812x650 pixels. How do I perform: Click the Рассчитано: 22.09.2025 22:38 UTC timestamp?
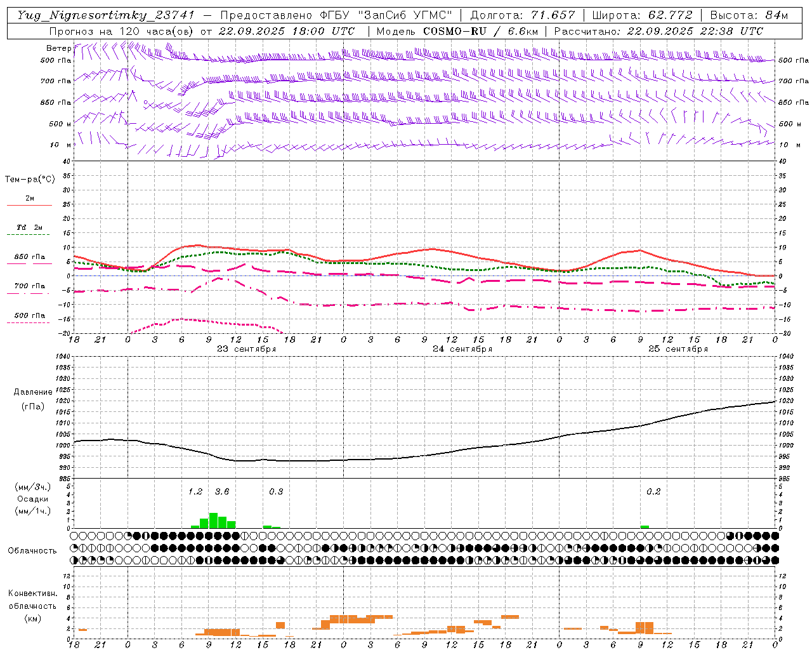658,31
